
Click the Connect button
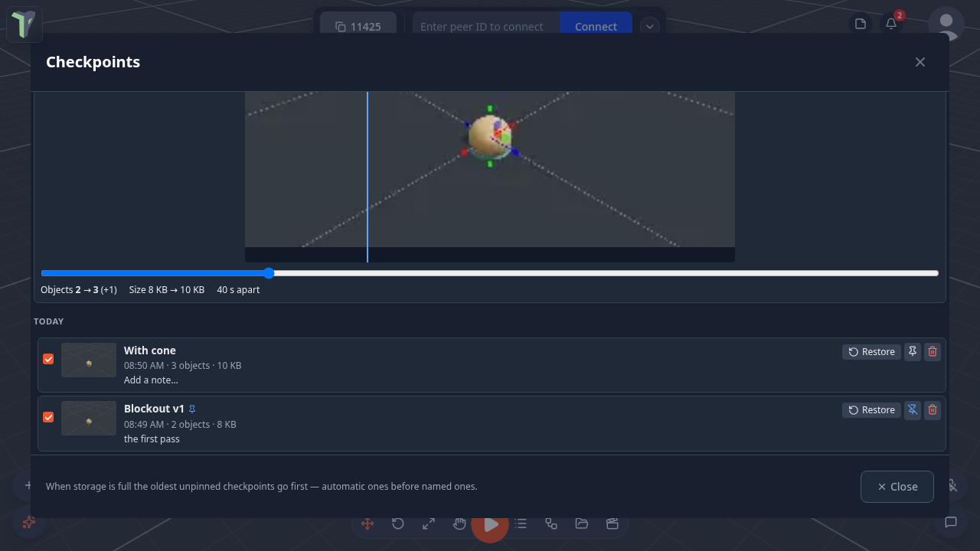click(596, 27)
